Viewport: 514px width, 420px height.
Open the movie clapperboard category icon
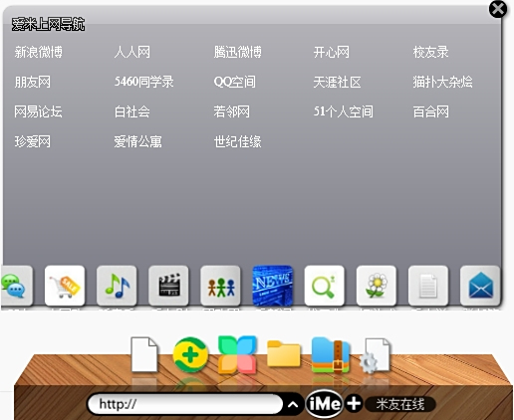[168, 286]
